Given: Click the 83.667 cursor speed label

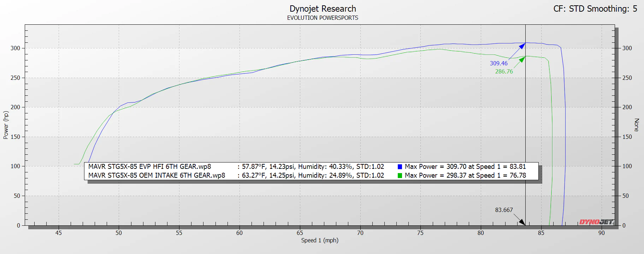Looking at the screenshot, I should (504, 210).
